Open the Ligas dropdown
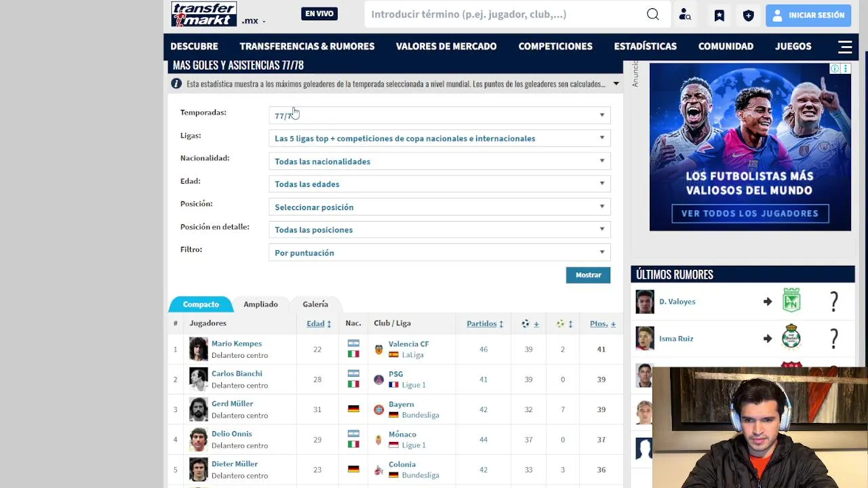Viewport: 868px width, 488px height. [x=439, y=138]
